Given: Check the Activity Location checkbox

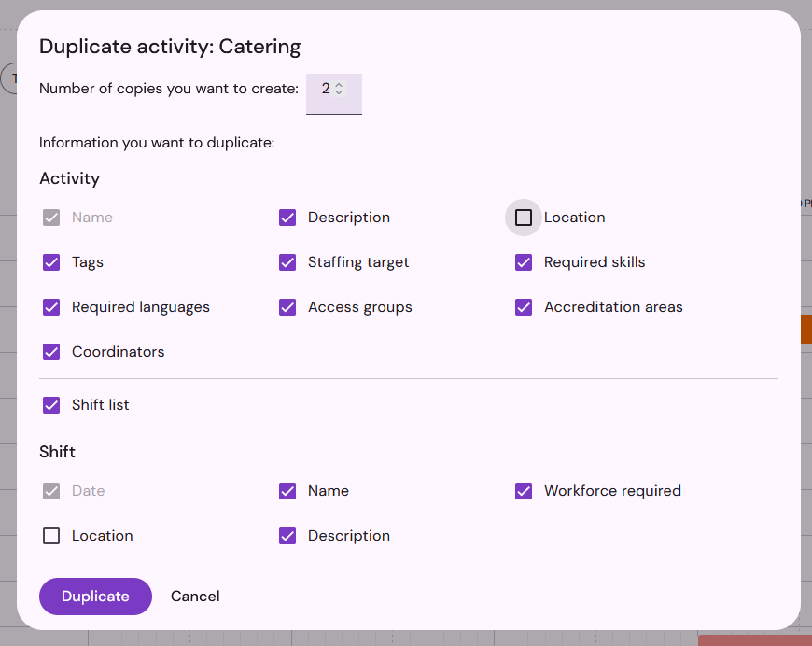Looking at the screenshot, I should (523, 218).
